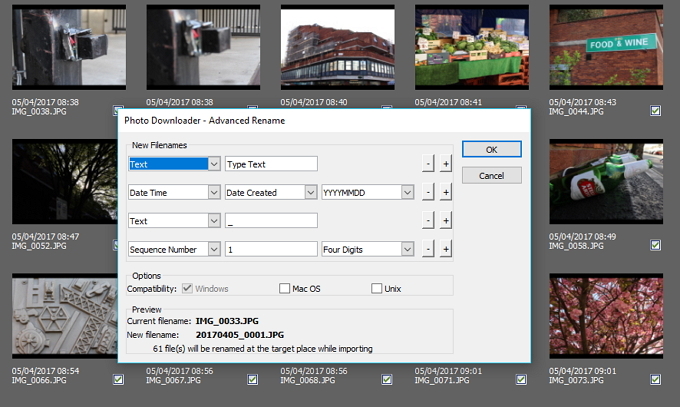Open the Four Digits dropdown
680x407 pixels.
[x=407, y=249]
